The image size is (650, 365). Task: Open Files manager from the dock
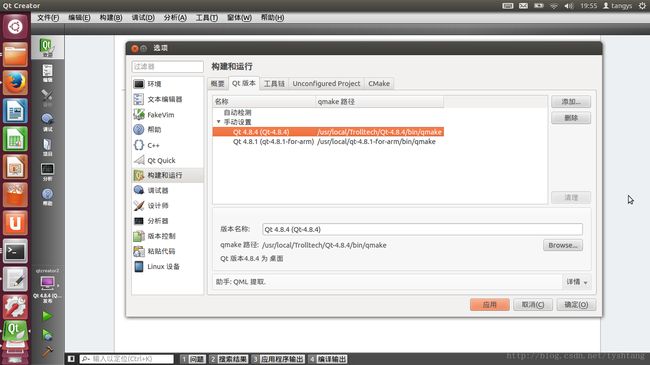pos(15,54)
